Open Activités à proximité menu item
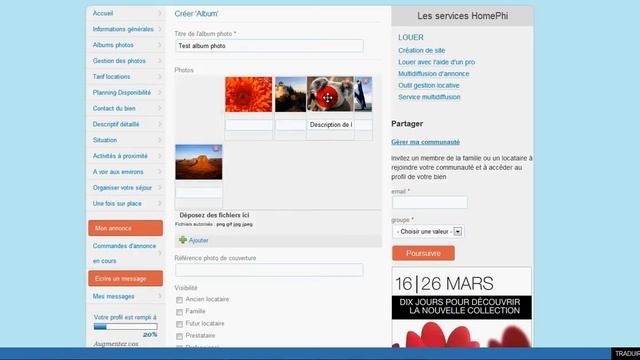This screenshot has width=640, height=360. pyautogui.click(x=120, y=156)
